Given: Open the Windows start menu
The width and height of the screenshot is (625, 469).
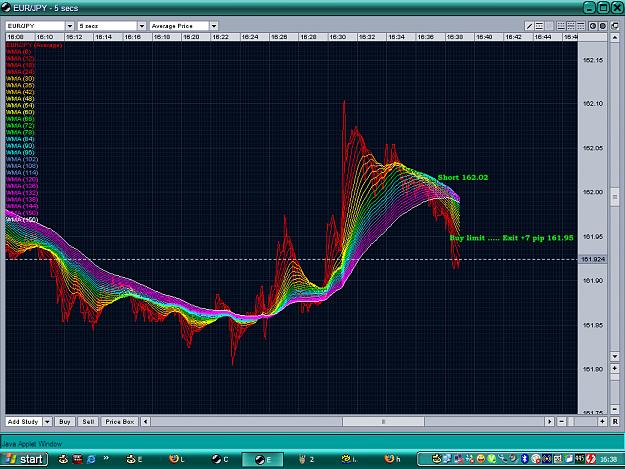Looking at the screenshot, I should [24, 459].
